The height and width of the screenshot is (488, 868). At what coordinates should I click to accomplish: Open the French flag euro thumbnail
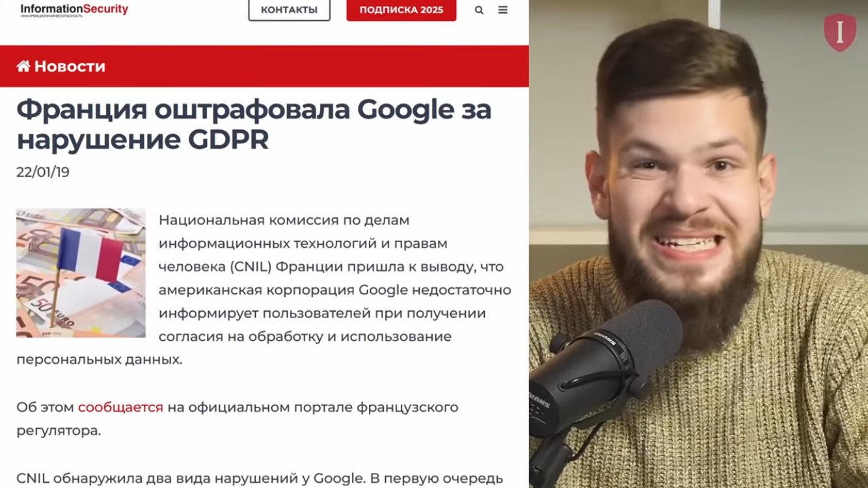click(x=81, y=273)
